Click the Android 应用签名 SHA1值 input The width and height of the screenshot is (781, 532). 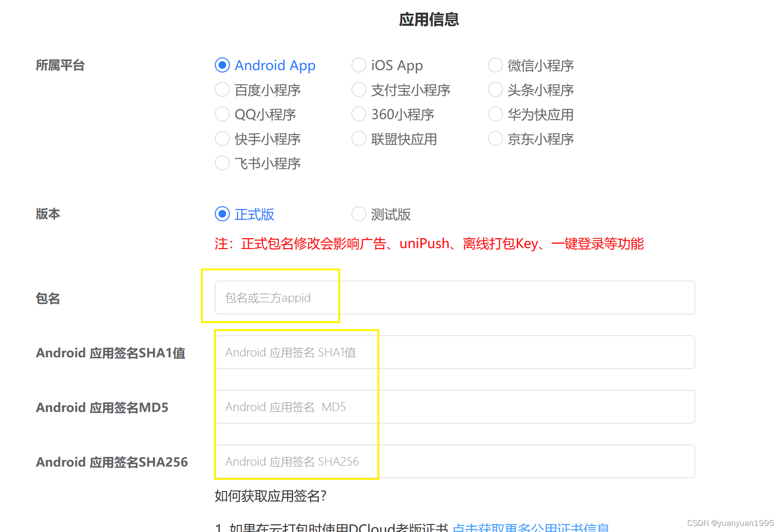coord(455,352)
